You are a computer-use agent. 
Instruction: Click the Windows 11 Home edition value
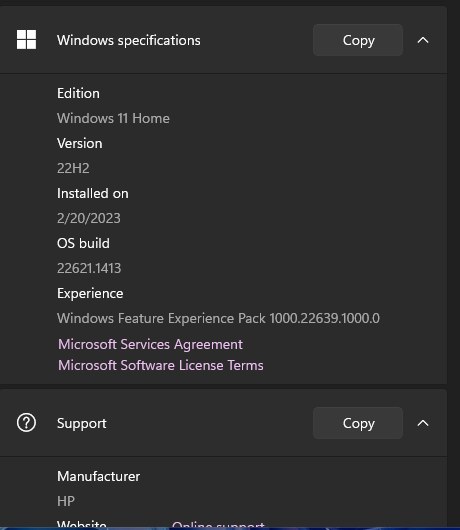pyautogui.click(x=113, y=118)
